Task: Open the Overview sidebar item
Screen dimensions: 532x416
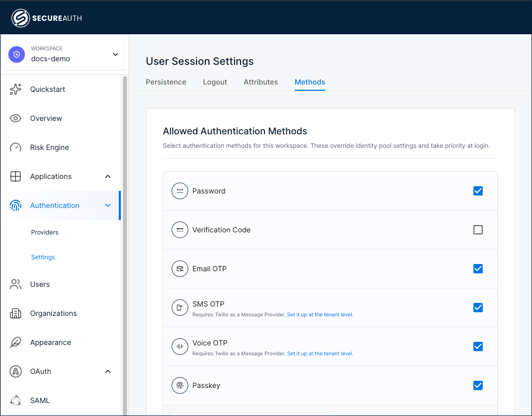Action: pyautogui.click(x=46, y=118)
